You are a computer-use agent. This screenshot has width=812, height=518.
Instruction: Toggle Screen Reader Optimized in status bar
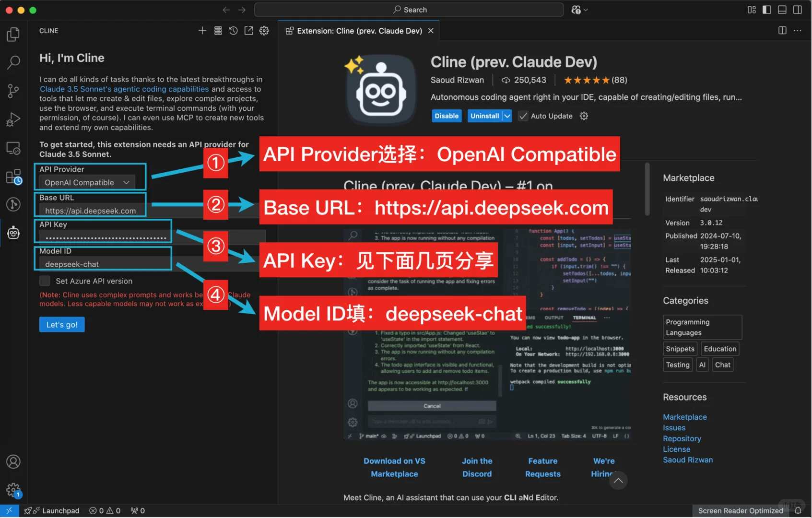click(x=740, y=510)
